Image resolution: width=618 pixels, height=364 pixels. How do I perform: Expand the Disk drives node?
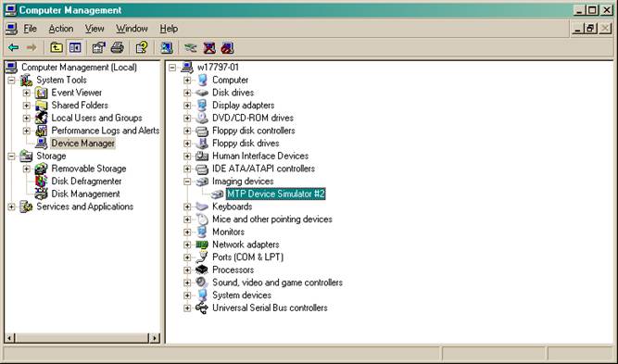(x=187, y=93)
